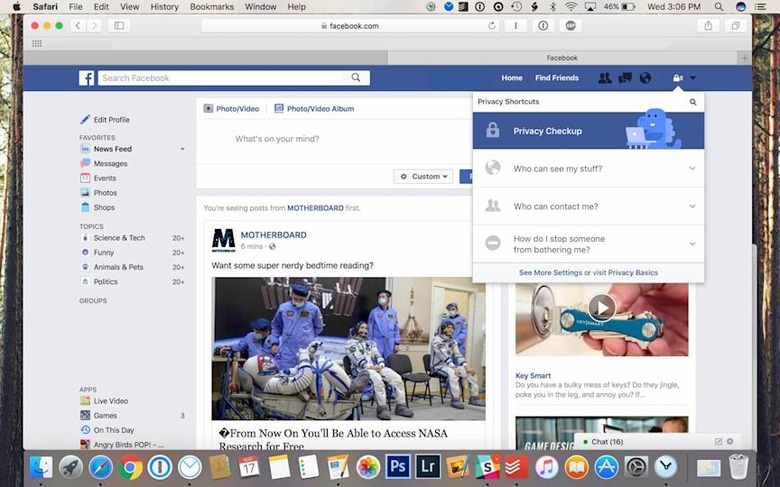Click the search magnifier in Facebook search bar
Screen dimensions: 780x487
356,78
